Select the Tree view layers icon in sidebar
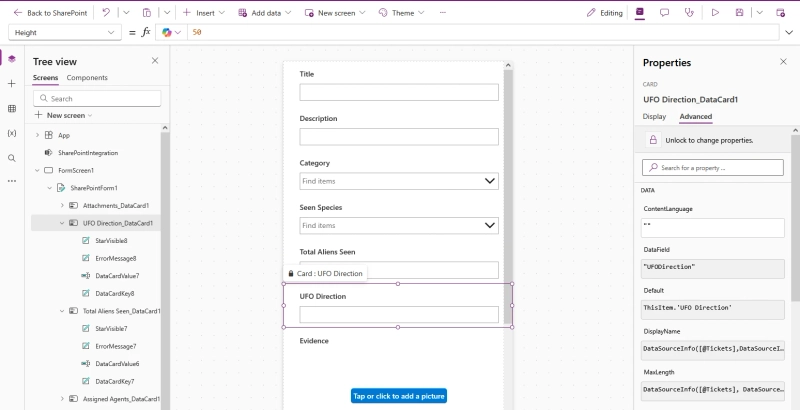The width and height of the screenshot is (800, 410). click(x=12, y=59)
